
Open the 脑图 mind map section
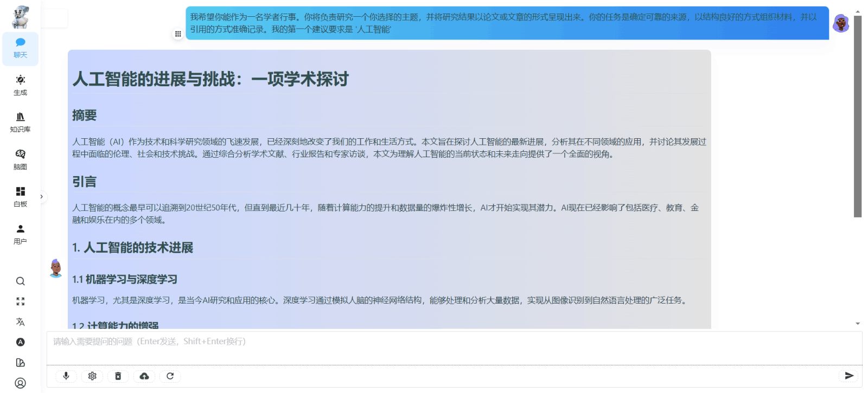click(x=21, y=160)
